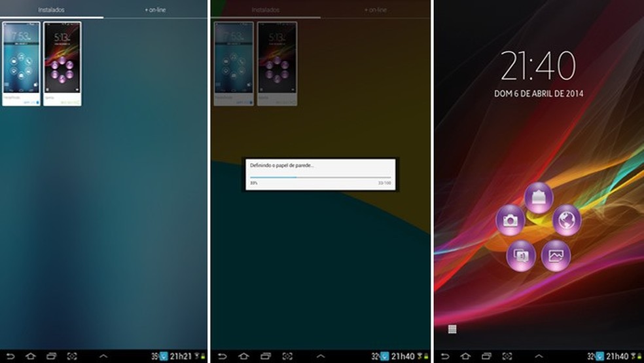Open gallery via the purple picture bubble
Screen dimensions: 644x363
tap(556, 256)
